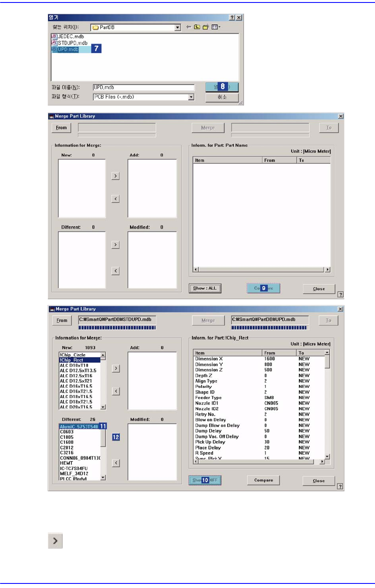Click Modified to Different back arrow, empty window
The image size is (375, 588).
point(116,271)
